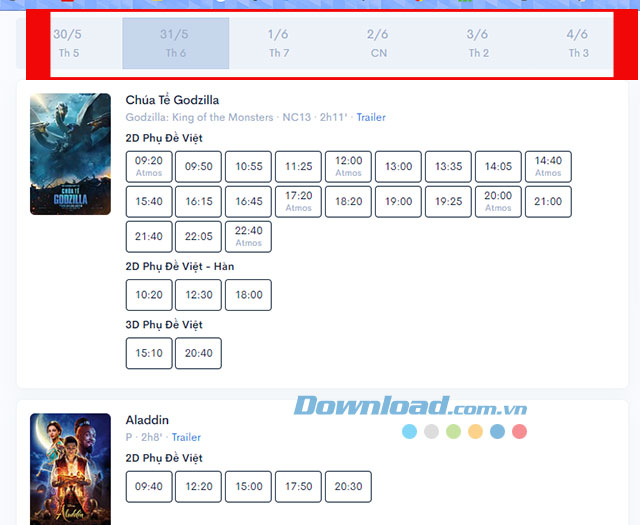The height and width of the screenshot is (525, 640).
Task: Choose the 22:05 Godzilla showtime
Action: [x=198, y=237]
